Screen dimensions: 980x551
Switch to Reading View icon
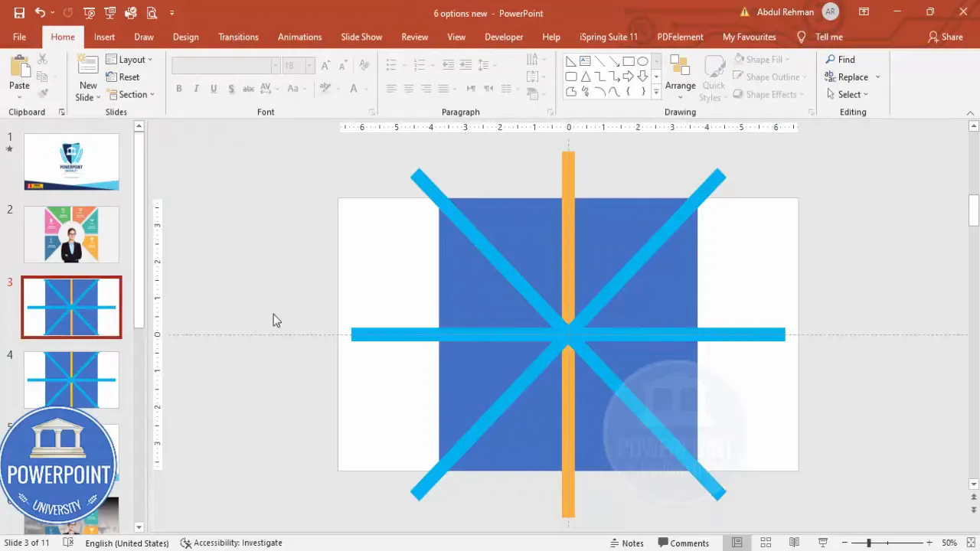pyautogui.click(x=794, y=543)
